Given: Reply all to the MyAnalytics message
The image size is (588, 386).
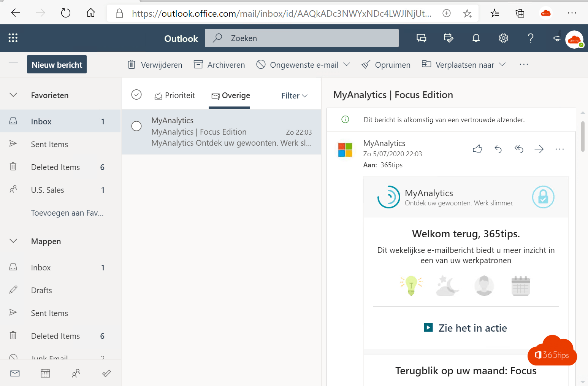Looking at the screenshot, I should (518, 149).
